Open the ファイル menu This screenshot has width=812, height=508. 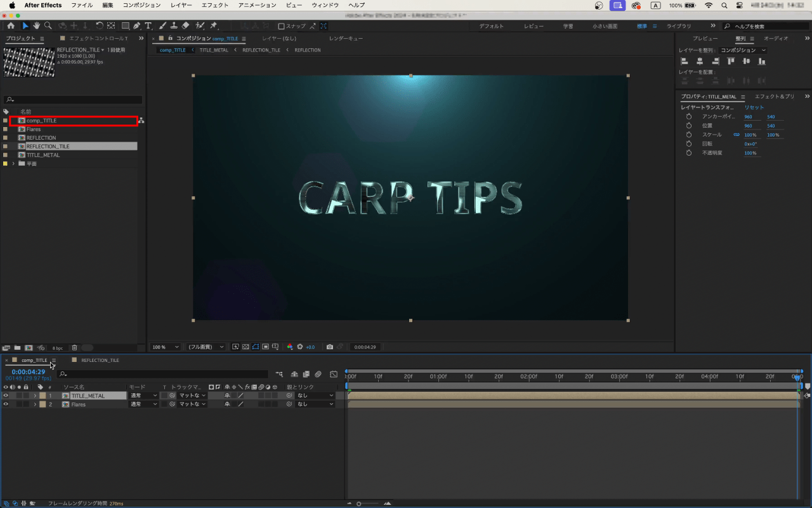click(82, 5)
